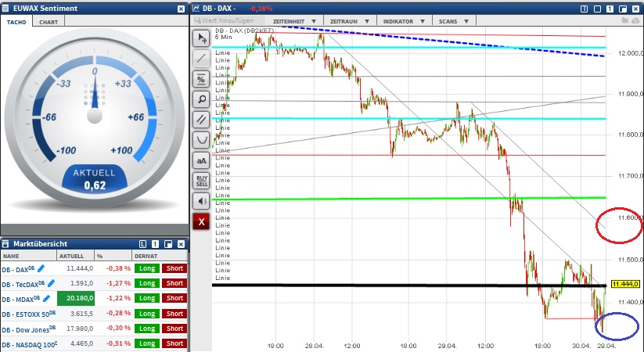Click the DERIVAT column header
This screenshot has height=352, width=644.
[x=160, y=256]
